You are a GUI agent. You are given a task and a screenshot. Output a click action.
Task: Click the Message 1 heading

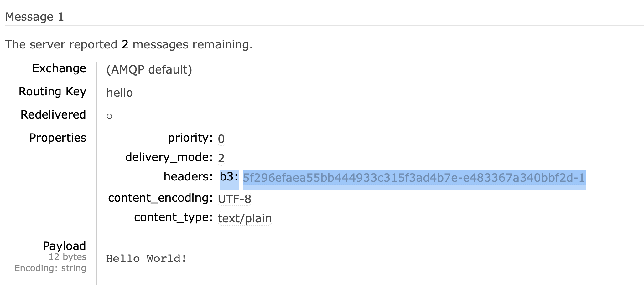34,17
